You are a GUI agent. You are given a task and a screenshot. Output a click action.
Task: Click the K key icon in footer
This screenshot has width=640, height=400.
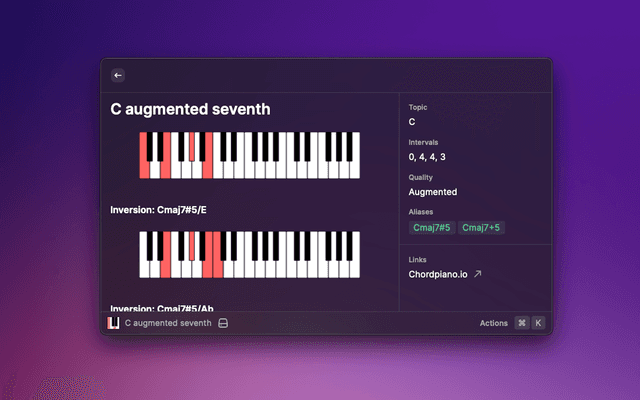tap(538, 323)
